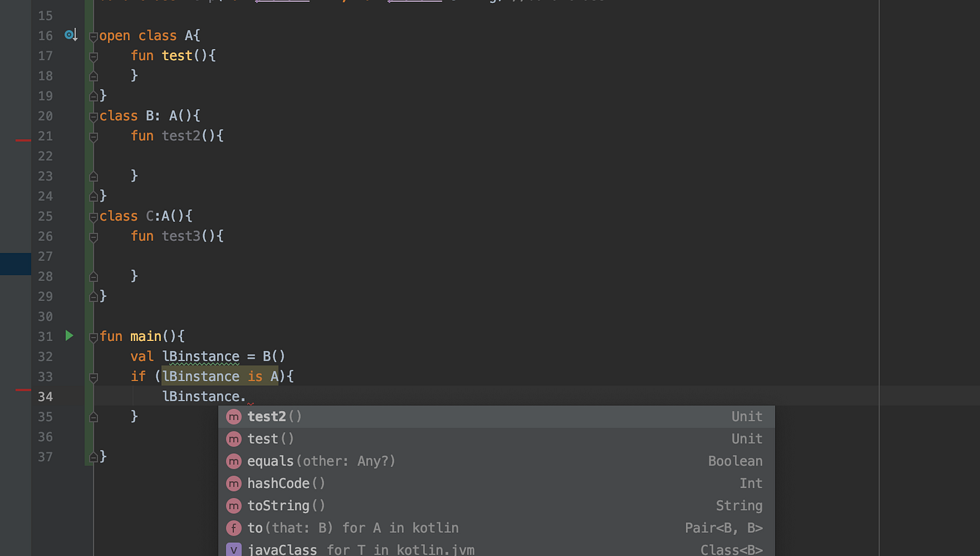Click 'Pair<B, B>' return type in popup
The image size is (980, 556).
(724, 528)
